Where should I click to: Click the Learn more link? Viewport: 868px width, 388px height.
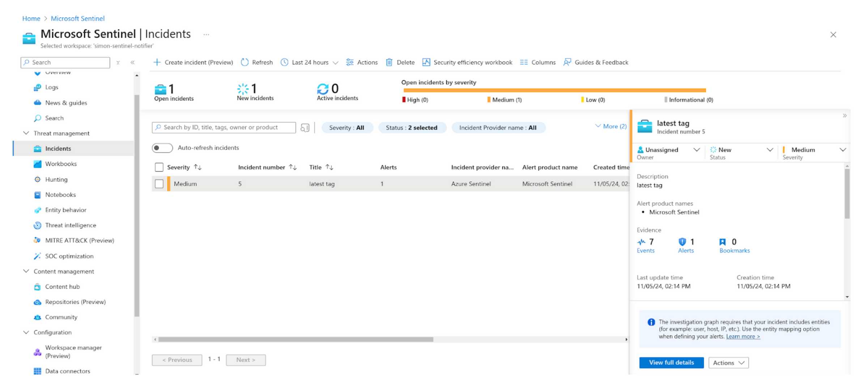743,336
